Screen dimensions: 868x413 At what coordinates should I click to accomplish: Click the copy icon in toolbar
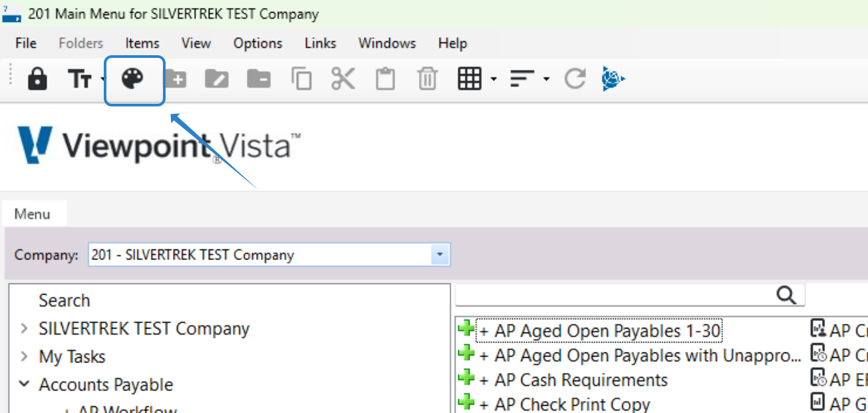click(301, 80)
